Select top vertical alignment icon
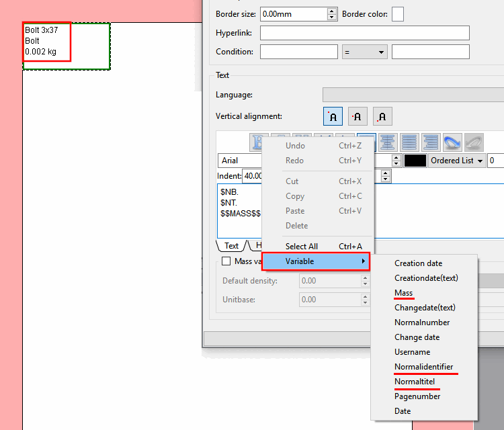The width and height of the screenshot is (504, 430). click(333, 116)
